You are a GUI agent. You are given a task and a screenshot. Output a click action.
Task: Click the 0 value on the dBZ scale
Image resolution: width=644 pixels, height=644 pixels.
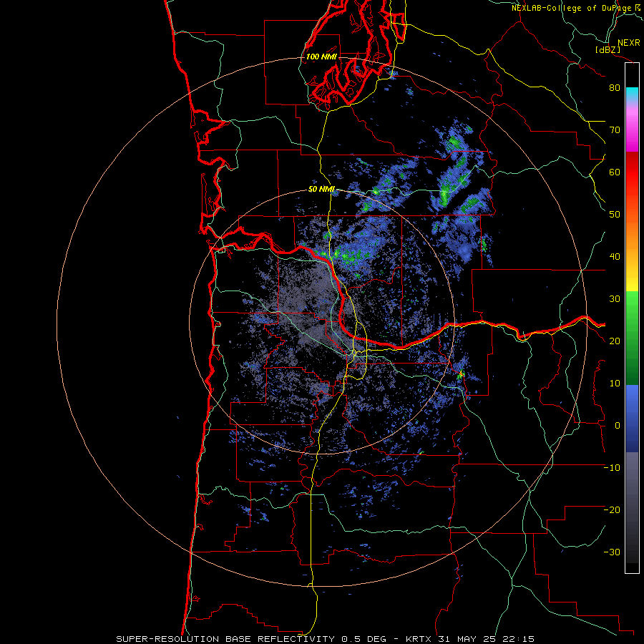618,426
